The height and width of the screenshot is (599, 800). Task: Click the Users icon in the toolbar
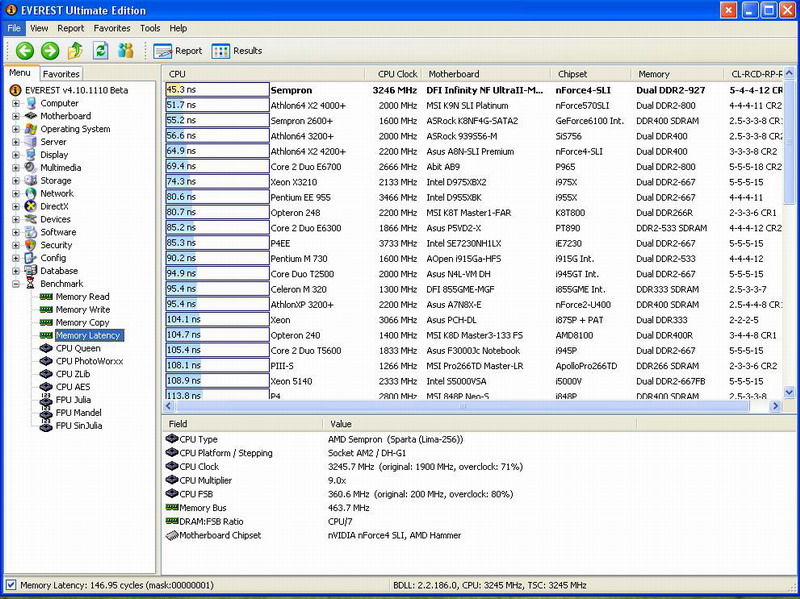126,51
